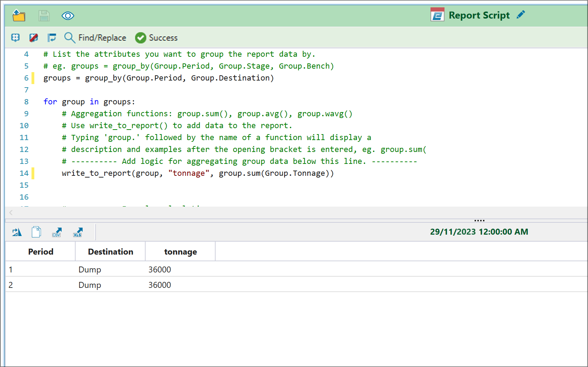Click the uncomment icon with red slash

tap(34, 37)
